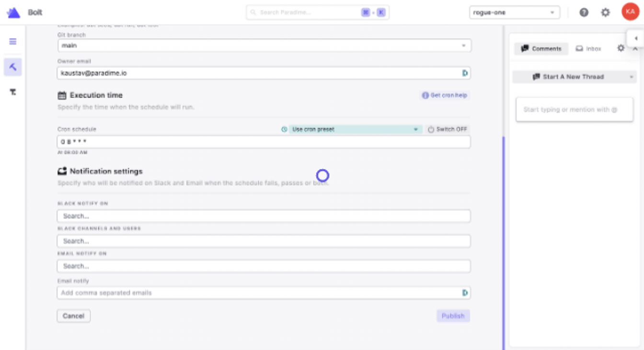The height and width of the screenshot is (350, 644).
Task: Click the Slack notify on search field
Action: 264,216
